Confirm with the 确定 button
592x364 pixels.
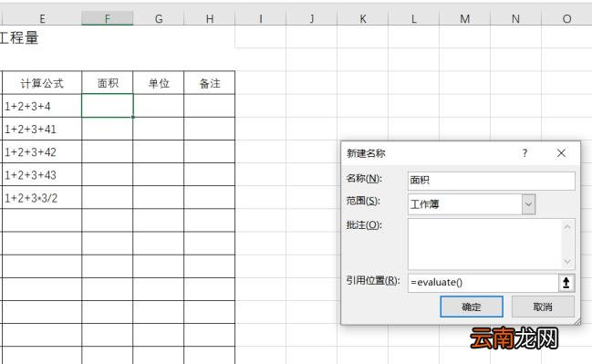click(x=472, y=307)
